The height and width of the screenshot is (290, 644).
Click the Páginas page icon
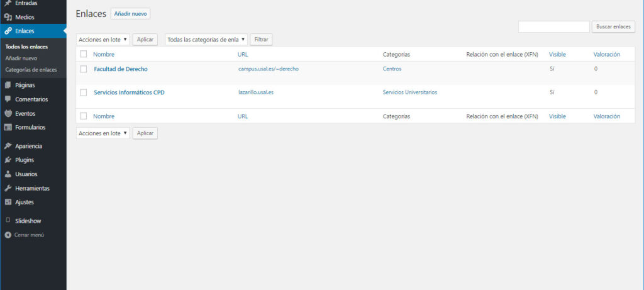[x=8, y=85]
